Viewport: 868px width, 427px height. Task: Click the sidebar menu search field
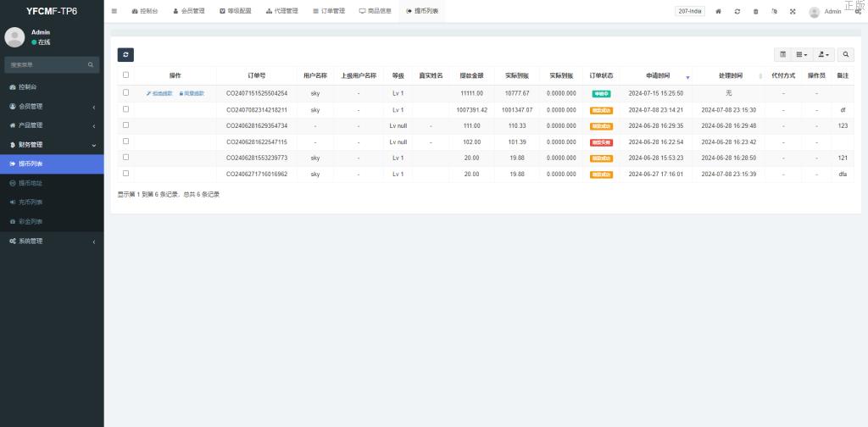(x=47, y=64)
